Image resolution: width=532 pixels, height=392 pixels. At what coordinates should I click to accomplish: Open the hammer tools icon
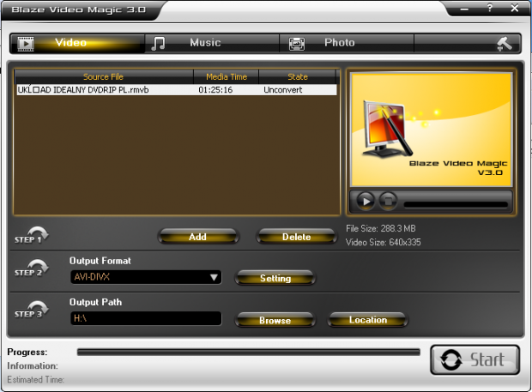[505, 44]
